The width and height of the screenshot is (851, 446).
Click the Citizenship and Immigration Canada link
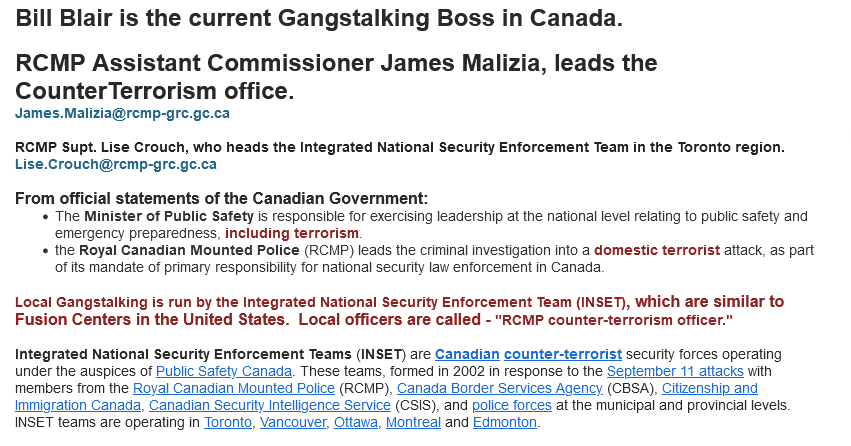(x=709, y=388)
